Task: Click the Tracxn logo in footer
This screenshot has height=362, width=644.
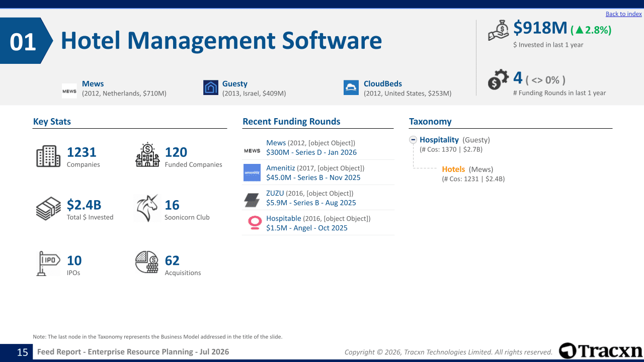Action: pyautogui.click(x=600, y=351)
